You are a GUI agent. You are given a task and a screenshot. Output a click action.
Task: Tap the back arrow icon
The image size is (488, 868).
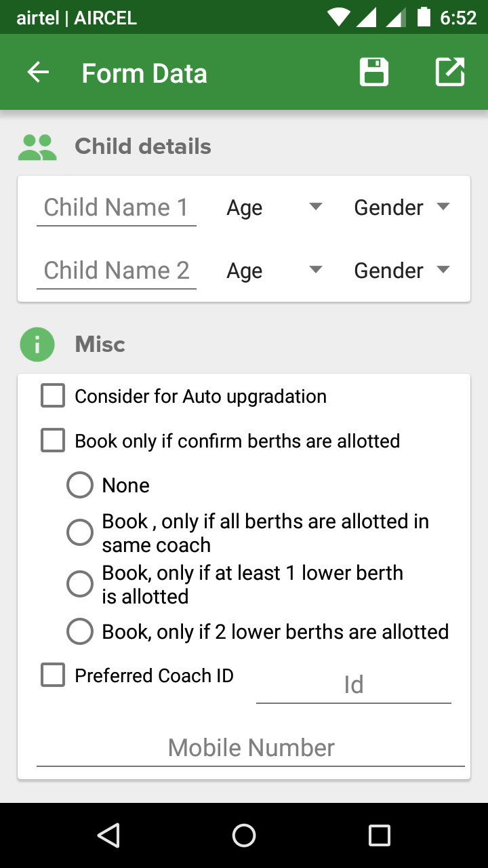point(38,73)
